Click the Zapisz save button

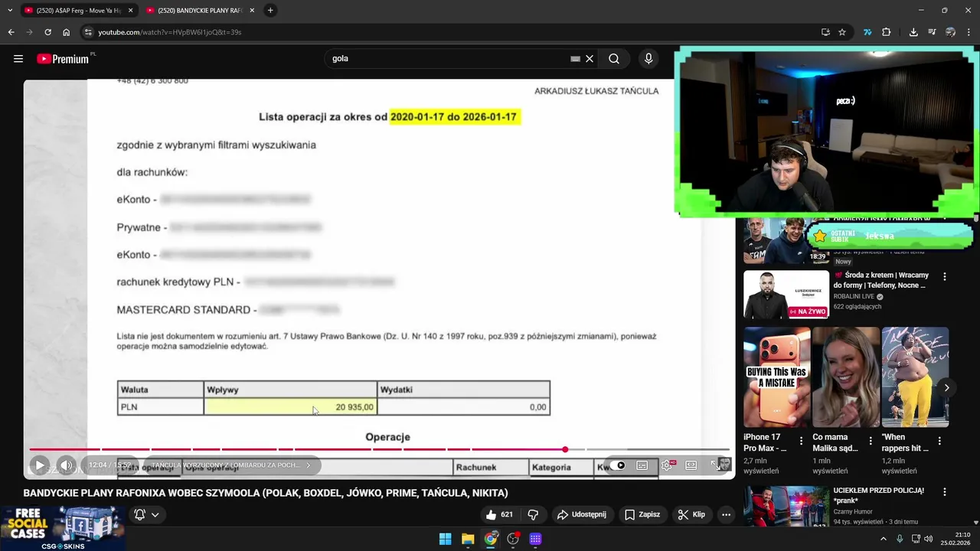642,514
